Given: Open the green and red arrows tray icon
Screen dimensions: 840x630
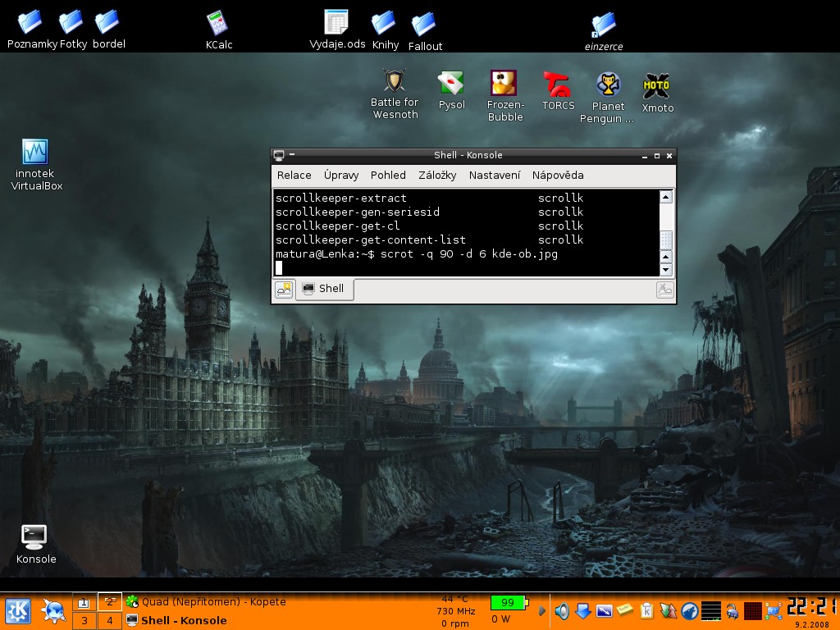Looking at the screenshot, I should pos(668,610).
